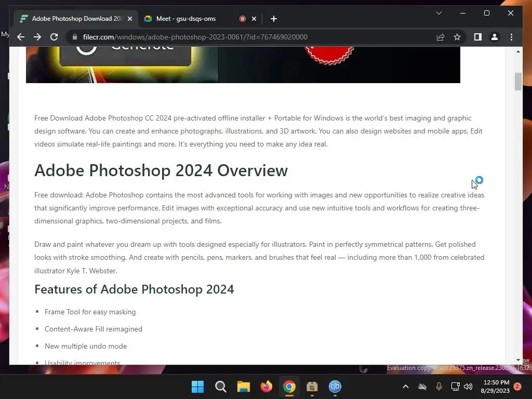Viewport: 532px width, 399px height.
Task: Click the scrollbar down arrow
Action: pyautogui.click(x=518, y=360)
